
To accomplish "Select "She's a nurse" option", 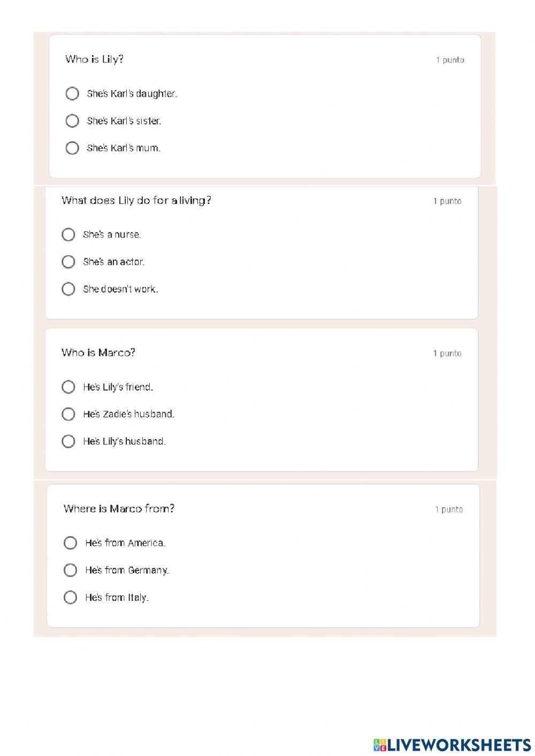I will coord(68,234).
